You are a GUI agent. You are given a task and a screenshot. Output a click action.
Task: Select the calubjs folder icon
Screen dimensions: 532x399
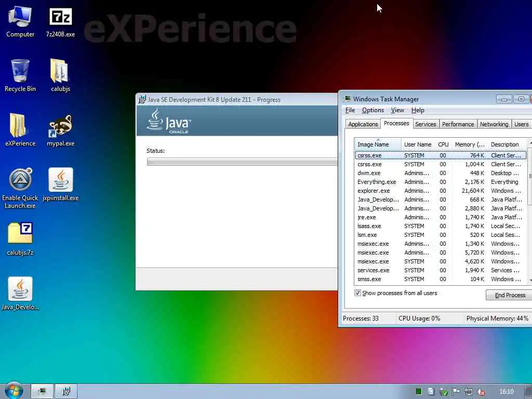[60, 76]
